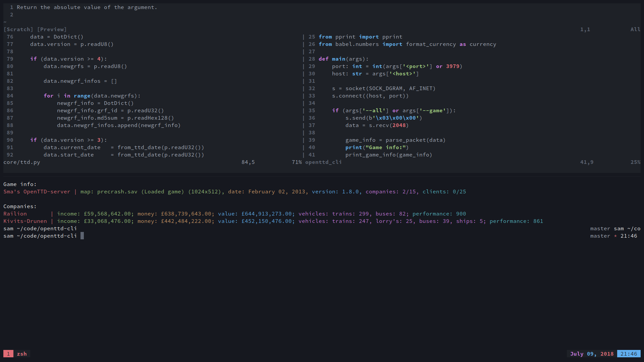Focus the [Scratch] [Preview] window status line
Image resolution: width=644 pixels, height=362 pixels.
point(35,29)
